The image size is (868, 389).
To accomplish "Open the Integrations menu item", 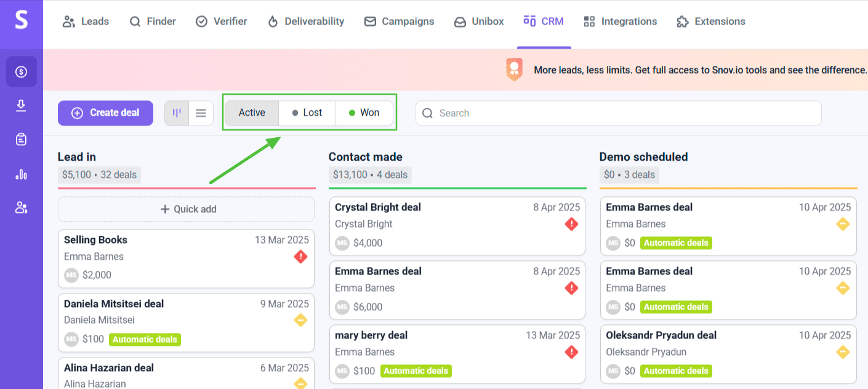I will click(x=621, y=22).
